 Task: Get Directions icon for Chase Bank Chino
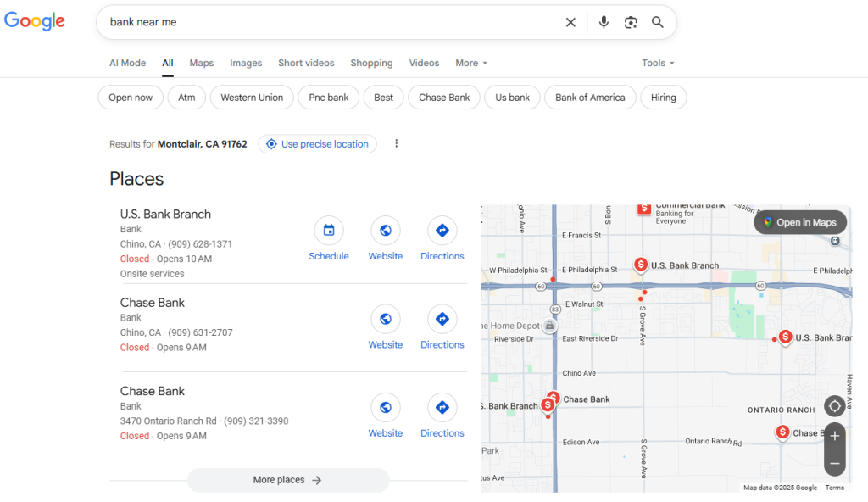pyautogui.click(x=442, y=319)
